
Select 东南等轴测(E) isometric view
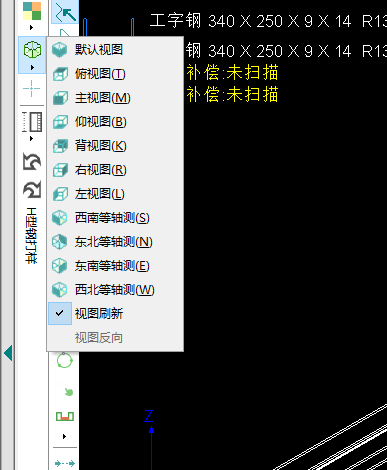click(115, 266)
